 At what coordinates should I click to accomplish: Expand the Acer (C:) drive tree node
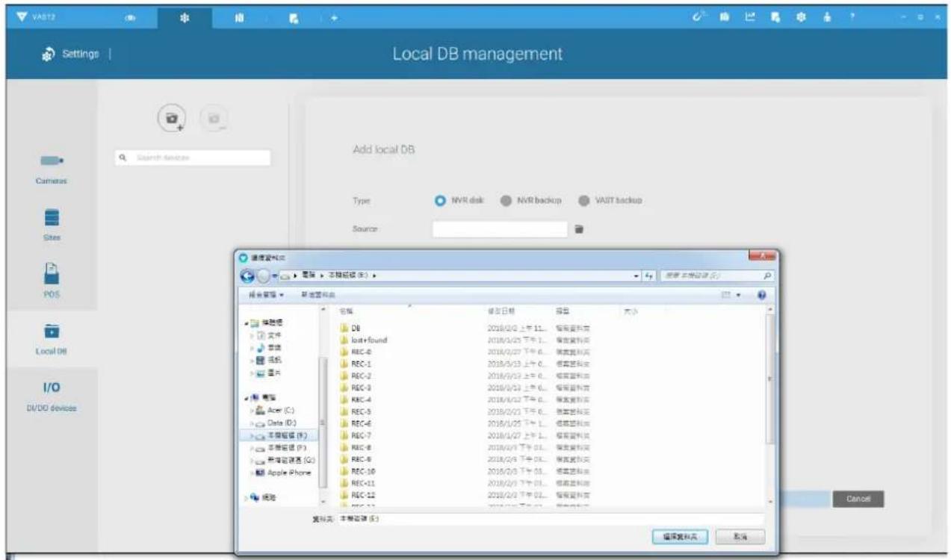(250, 410)
